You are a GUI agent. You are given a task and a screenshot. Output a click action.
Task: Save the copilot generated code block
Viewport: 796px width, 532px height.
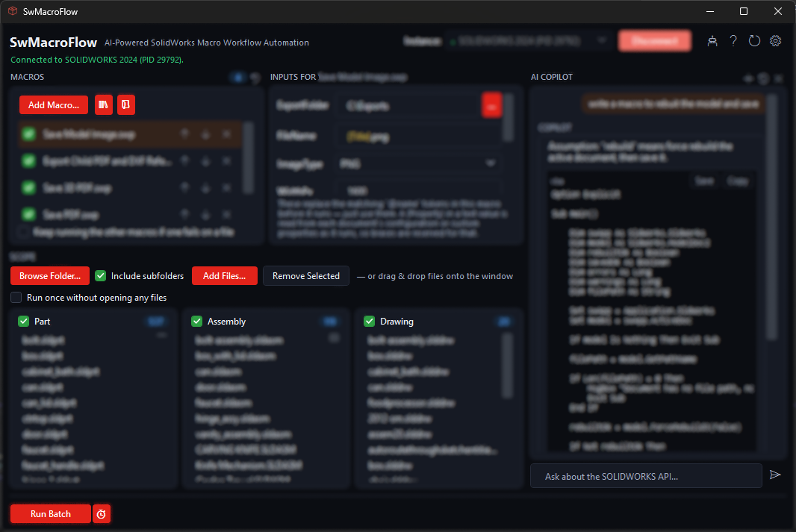tap(704, 181)
